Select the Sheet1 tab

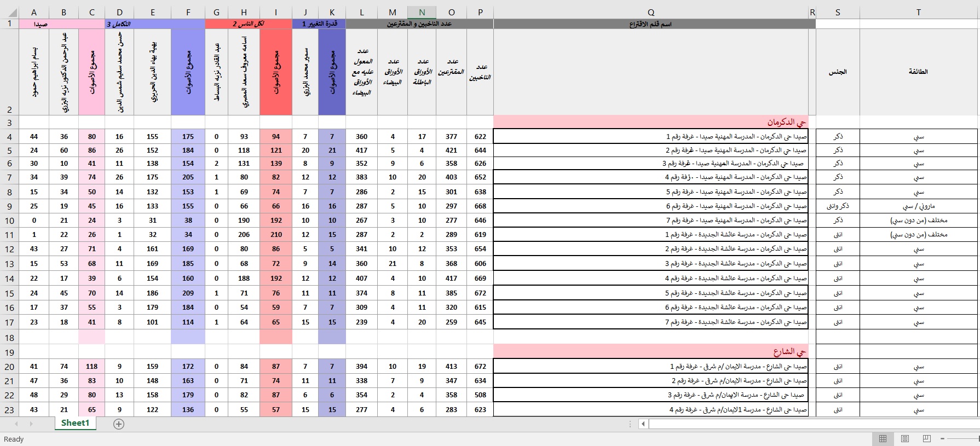[75, 423]
